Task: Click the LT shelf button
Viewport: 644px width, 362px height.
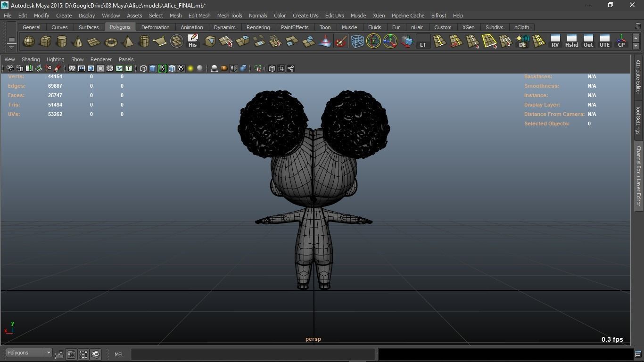Action: pyautogui.click(x=423, y=41)
